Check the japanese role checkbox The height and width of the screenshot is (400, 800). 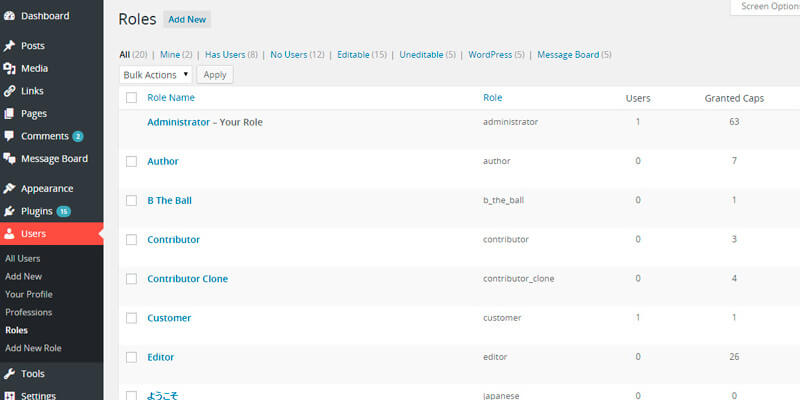tap(132, 395)
